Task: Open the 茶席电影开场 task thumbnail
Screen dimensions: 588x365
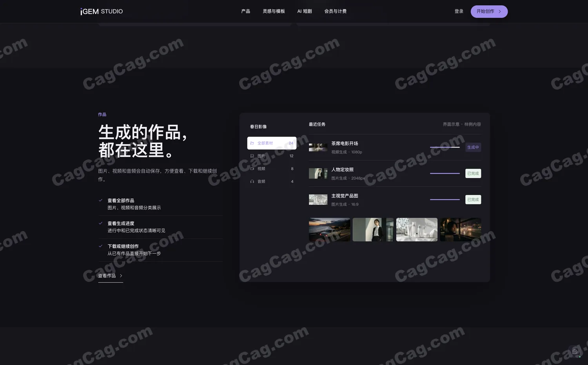Action: pyautogui.click(x=318, y=147)
